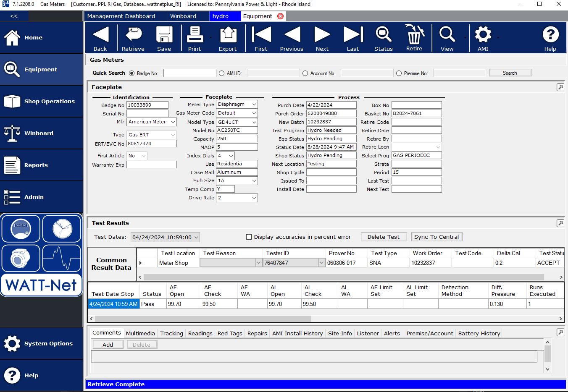Open Winboard in the sidebar

[x=42, y=133]
